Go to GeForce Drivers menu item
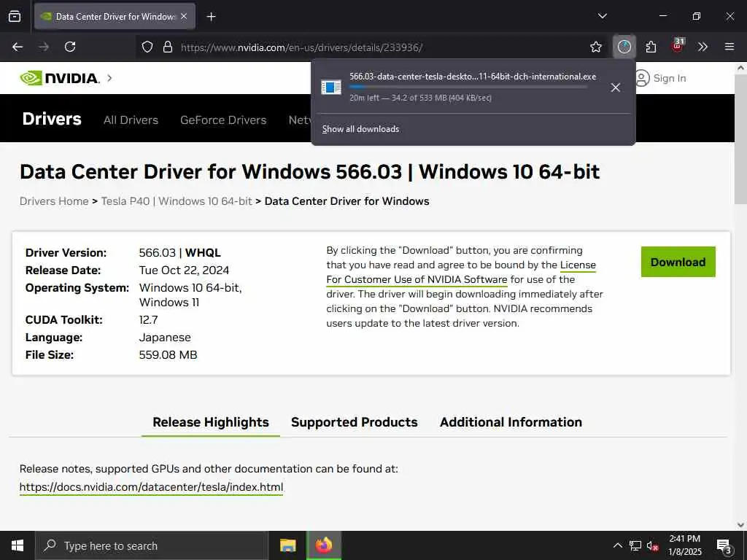Image resolution: width=747 pixels, height=560 pixels. [x=223, y=120]
